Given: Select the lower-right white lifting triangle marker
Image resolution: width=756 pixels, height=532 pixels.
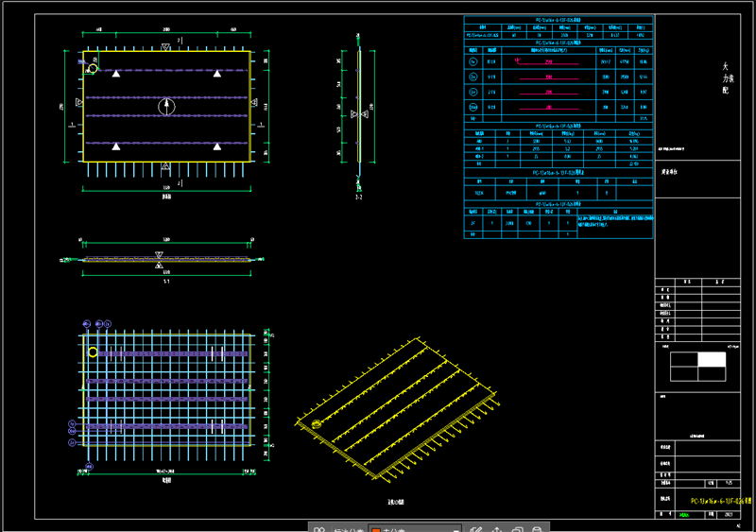Looking at the screenshot, I should click(x=217, y=146).
